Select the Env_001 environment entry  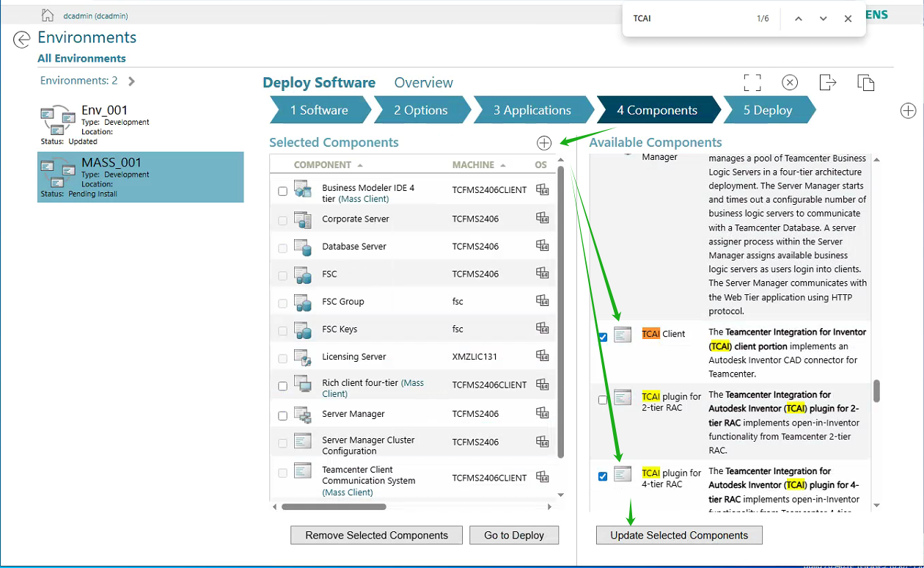(x=141, y=125)
